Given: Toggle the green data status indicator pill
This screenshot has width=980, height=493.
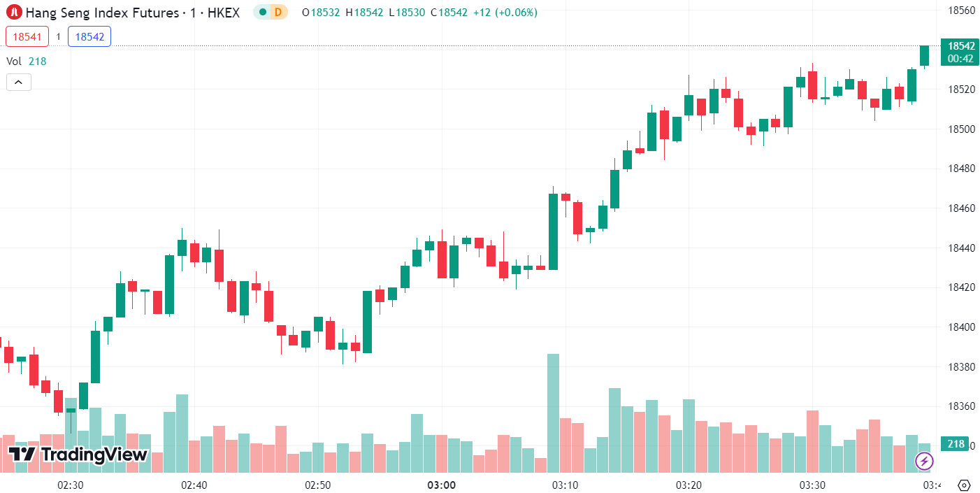Looking at the screenshot, I should (270, 12).
